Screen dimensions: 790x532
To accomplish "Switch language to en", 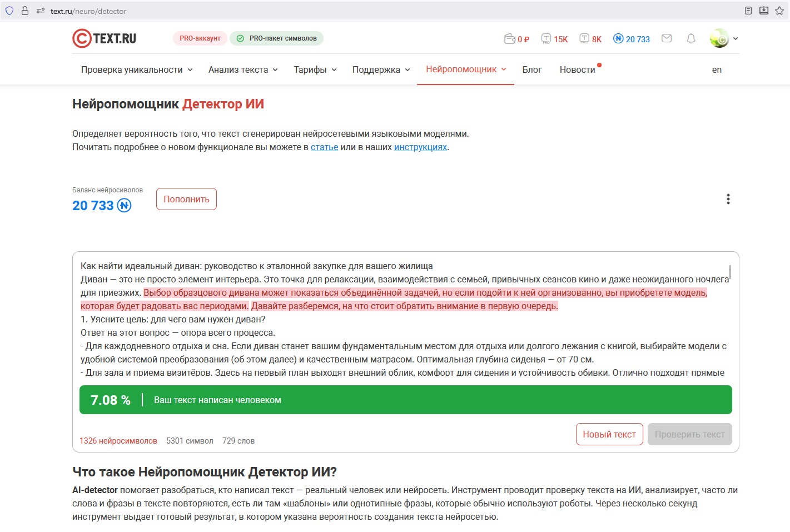I will (717, 69).
